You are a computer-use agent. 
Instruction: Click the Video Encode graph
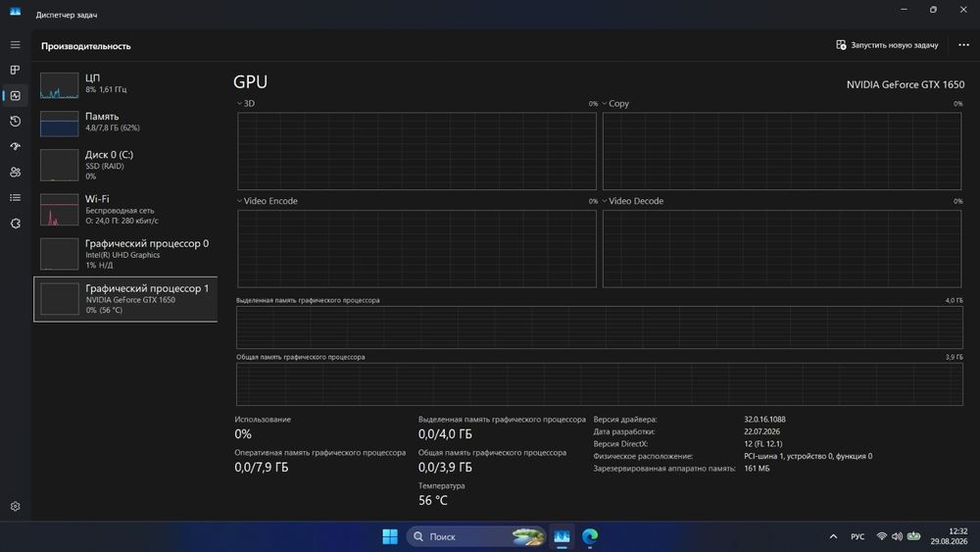tap(416, 249)
